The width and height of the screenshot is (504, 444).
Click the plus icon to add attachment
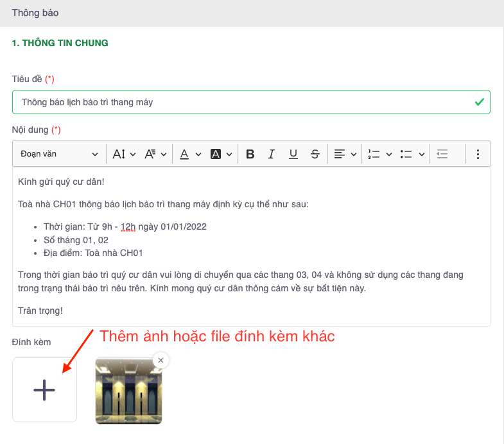point(44,390)
